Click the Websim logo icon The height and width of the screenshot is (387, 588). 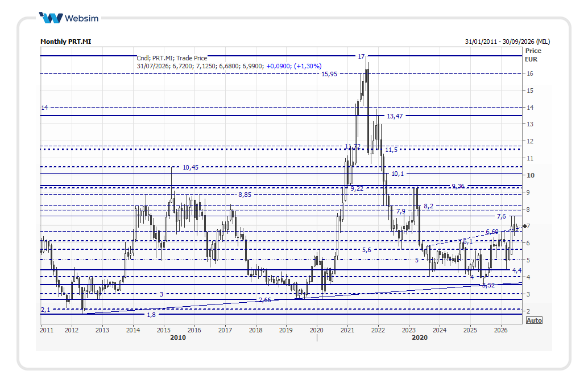click(51, 18)
